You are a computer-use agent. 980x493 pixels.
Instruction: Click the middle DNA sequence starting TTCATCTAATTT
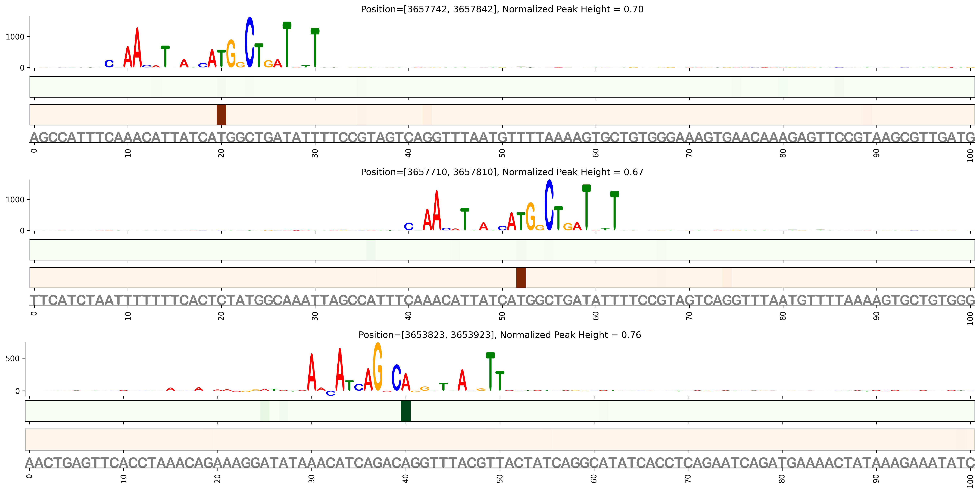coord(502,300)
